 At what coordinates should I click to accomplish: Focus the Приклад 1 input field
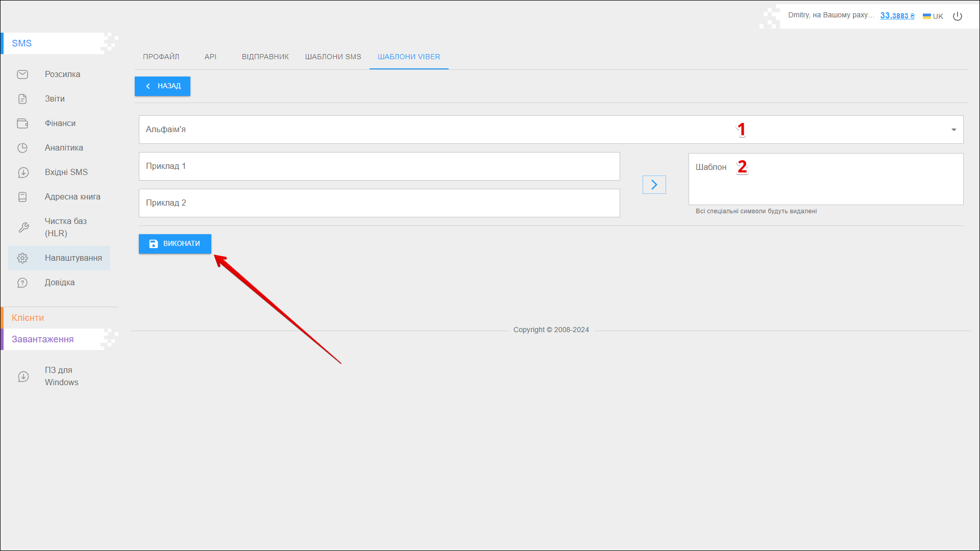(379, 166)
